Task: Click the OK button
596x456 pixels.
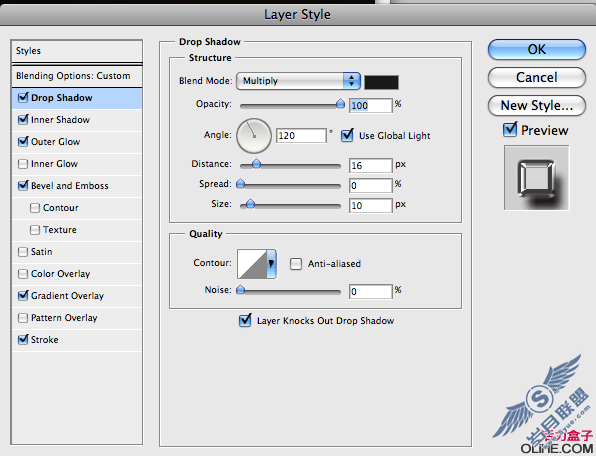Action: click(x=537, y=49)
